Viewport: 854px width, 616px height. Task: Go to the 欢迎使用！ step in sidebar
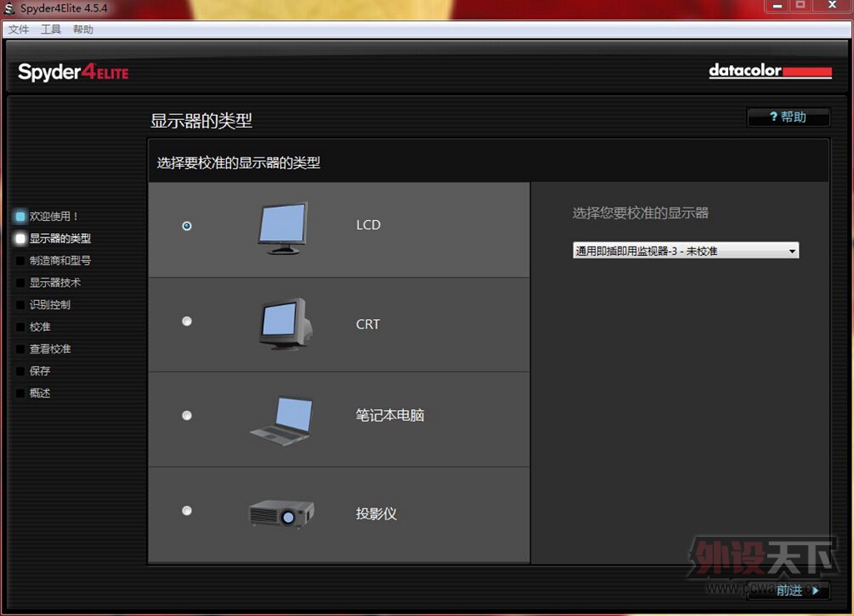48,217
